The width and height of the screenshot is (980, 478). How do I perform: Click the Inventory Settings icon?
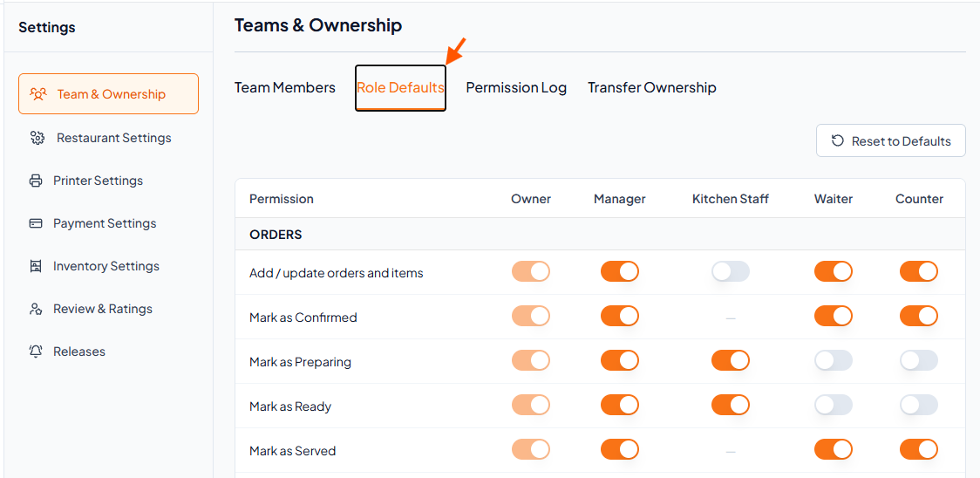pyautogui.click(x=36, y=267)
